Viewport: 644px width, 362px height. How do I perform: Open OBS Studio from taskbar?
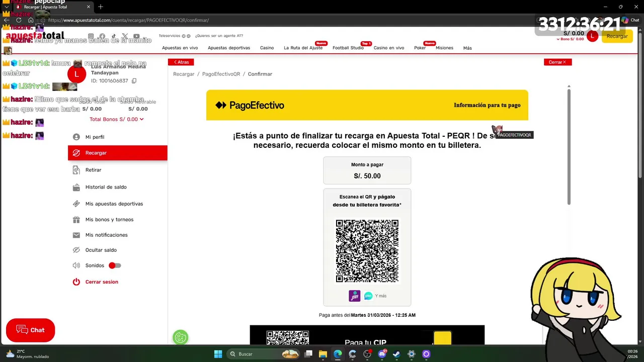point(367,354)
